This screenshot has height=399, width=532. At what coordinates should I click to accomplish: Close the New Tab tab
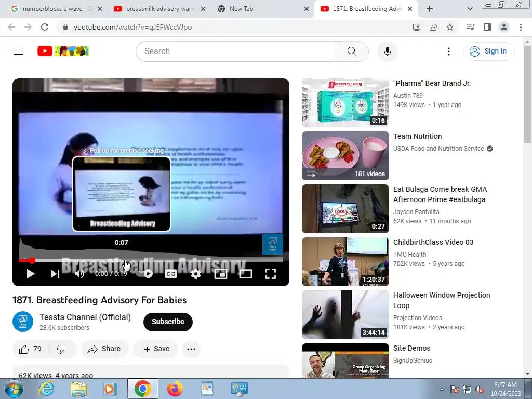(307, 9)
